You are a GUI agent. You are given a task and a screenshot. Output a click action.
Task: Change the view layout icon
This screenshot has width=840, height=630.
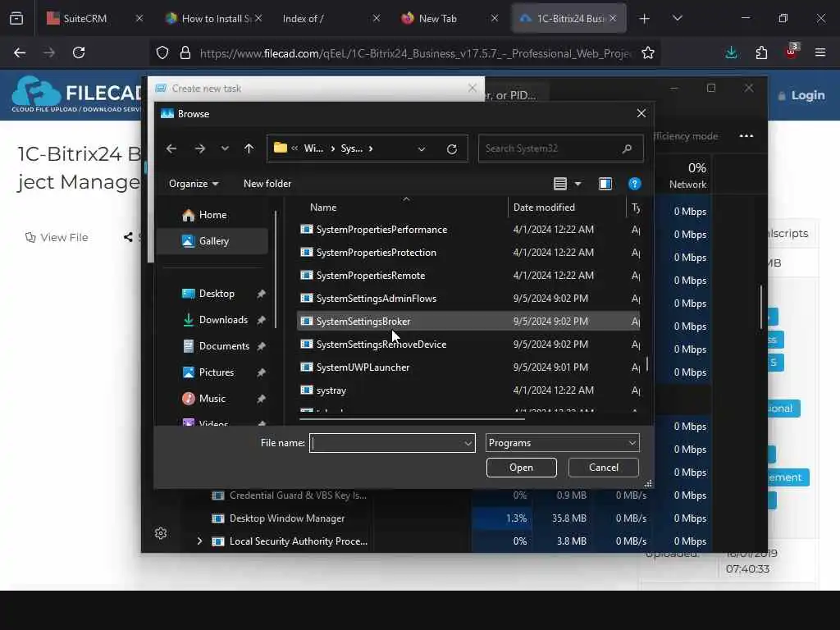point(559,184)
